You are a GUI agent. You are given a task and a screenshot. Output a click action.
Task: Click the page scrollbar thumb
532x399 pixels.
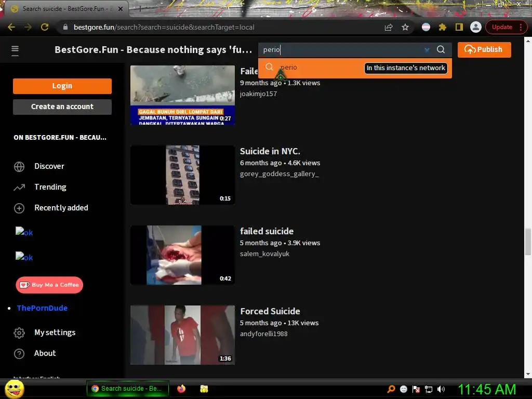528,242
